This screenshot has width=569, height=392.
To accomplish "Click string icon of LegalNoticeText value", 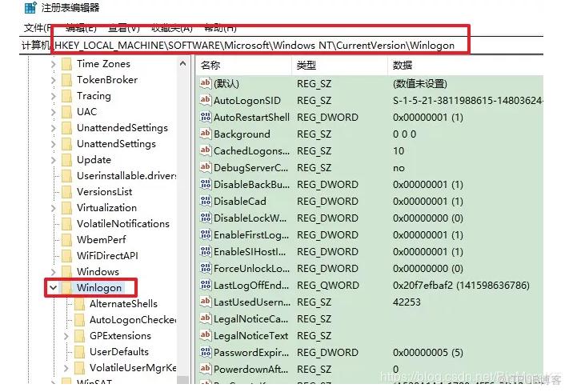I will point(206,335).
